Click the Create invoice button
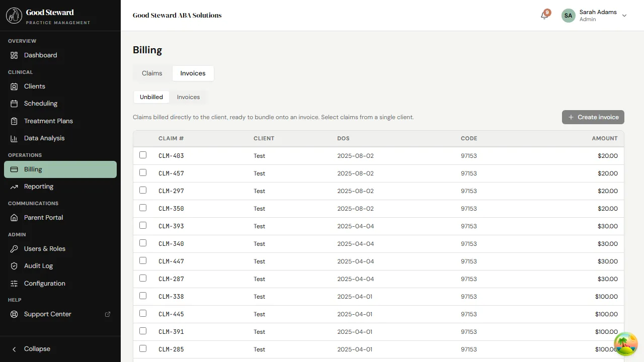This screenshot has width=644, height=362. click(593, 117)
